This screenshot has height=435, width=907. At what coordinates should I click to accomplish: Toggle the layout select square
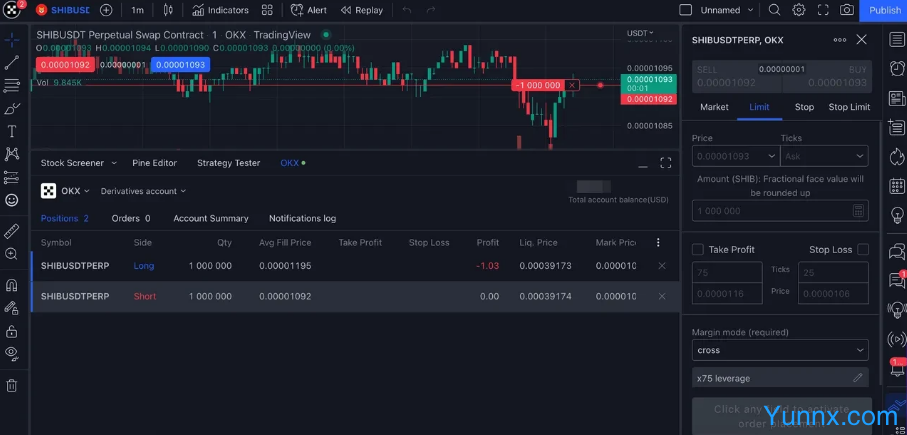(685, 10)
